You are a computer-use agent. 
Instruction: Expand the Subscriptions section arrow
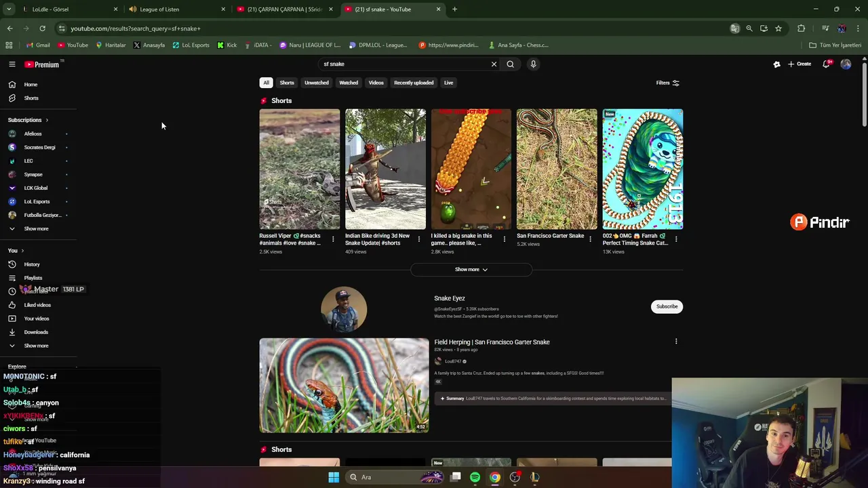[47, 120]
